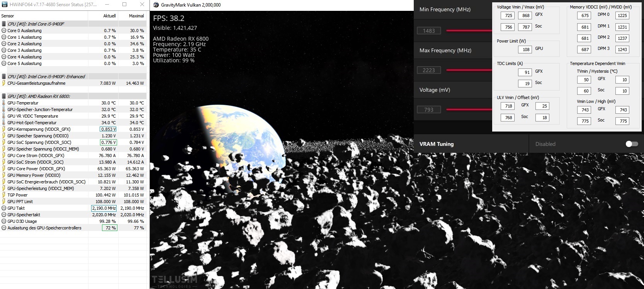Screen dimensions: 644x289
Task: Adjust the Voltage (mV) red slider
Action: coord(469,109)
